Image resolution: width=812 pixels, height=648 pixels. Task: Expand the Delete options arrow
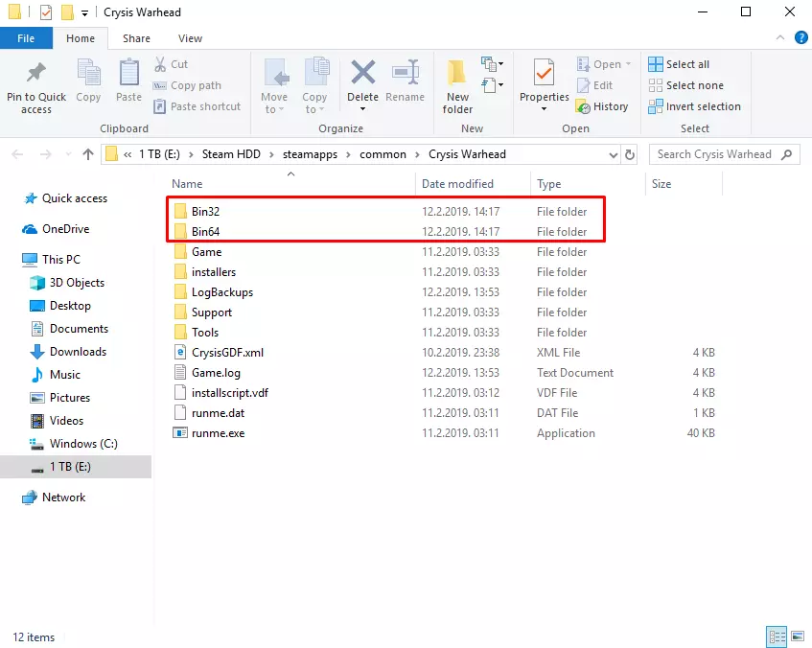362,108
